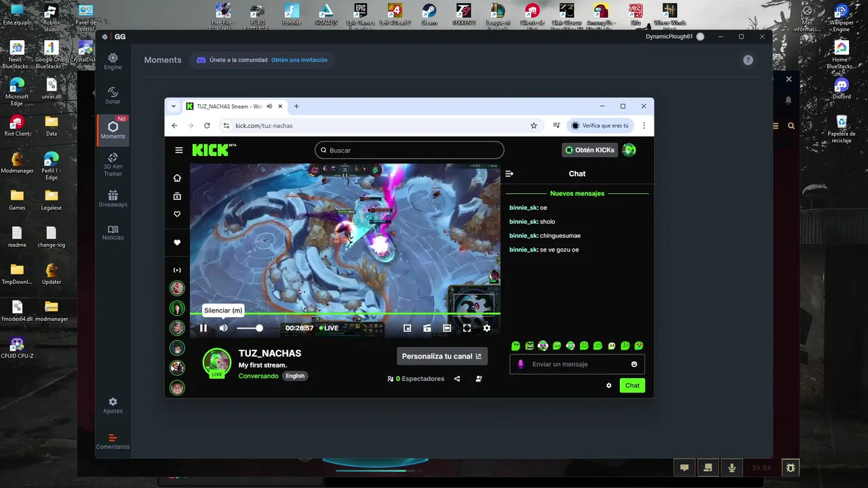Open Kick browse icon below home
This screenshot has width=868, height=488.
click(177, 197)
